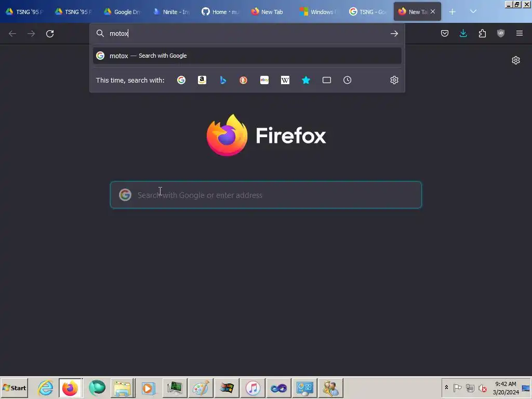Viewport: 532px width, 399px height.
Task: Open the Start menu
Action: [14, 388]
